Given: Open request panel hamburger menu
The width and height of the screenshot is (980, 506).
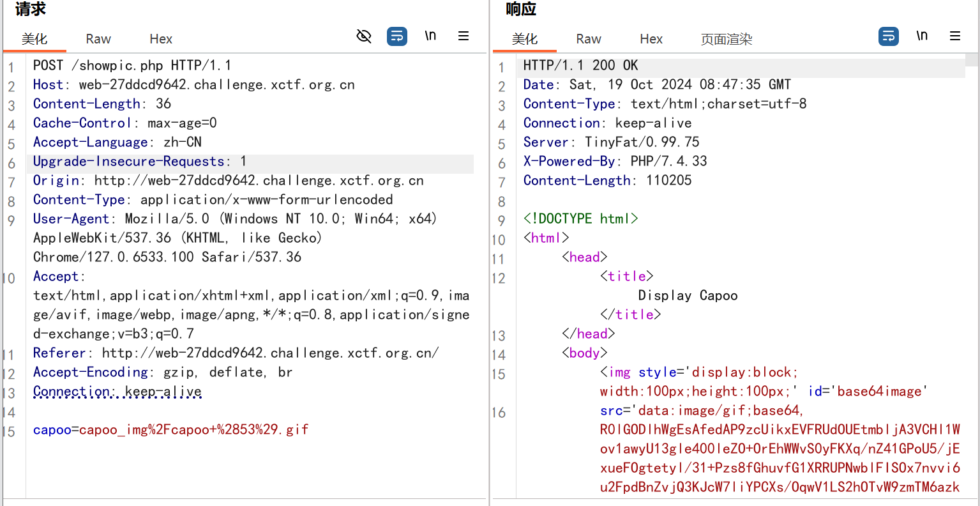Looking at the screenshot, I should point(464,36).
